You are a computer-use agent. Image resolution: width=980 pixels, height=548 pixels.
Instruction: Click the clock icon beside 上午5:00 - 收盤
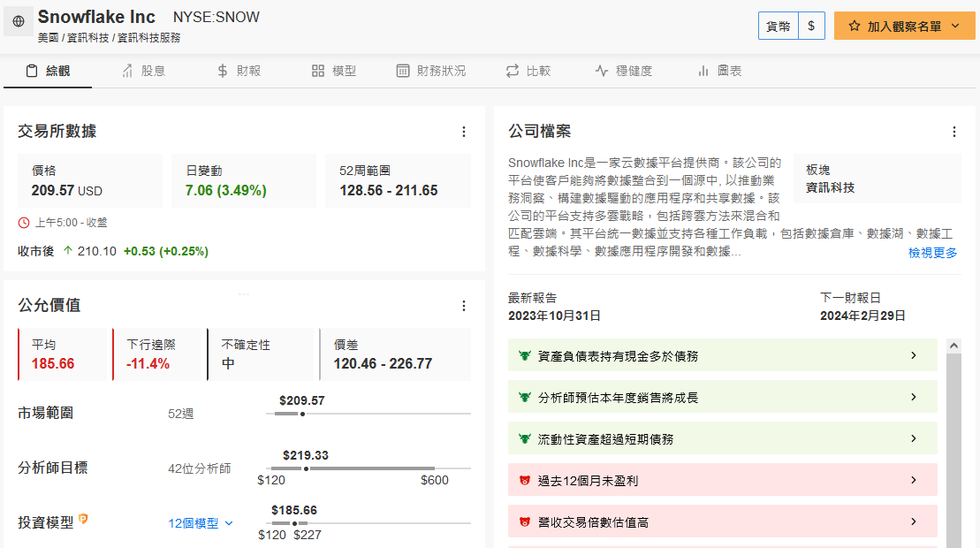pos(24,223)
